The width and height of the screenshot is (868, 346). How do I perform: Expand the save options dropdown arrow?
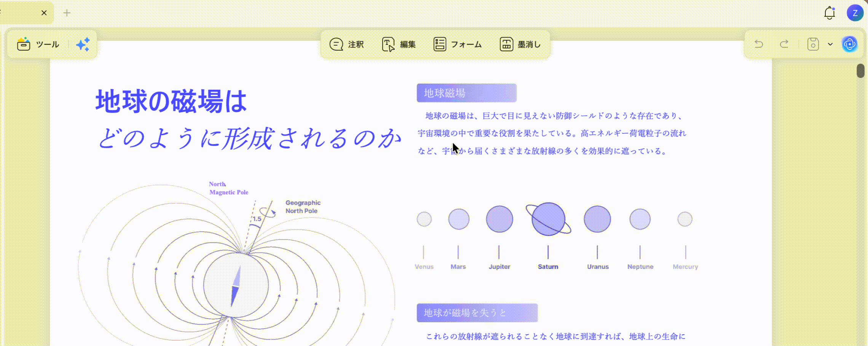coord(830,44)
